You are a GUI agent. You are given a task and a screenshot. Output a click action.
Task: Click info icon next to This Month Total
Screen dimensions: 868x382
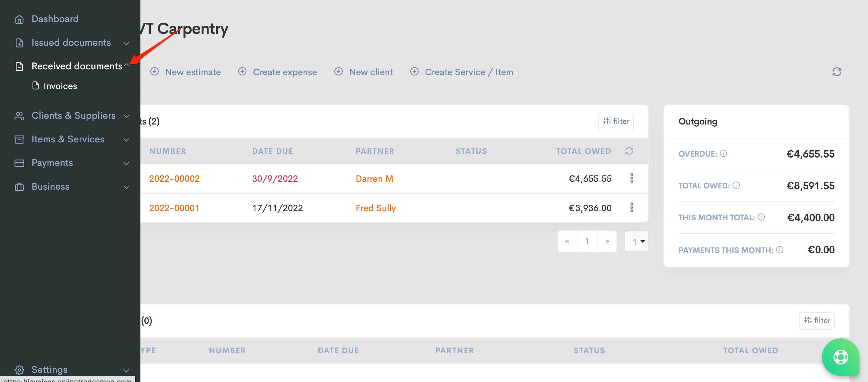point(761,217)
